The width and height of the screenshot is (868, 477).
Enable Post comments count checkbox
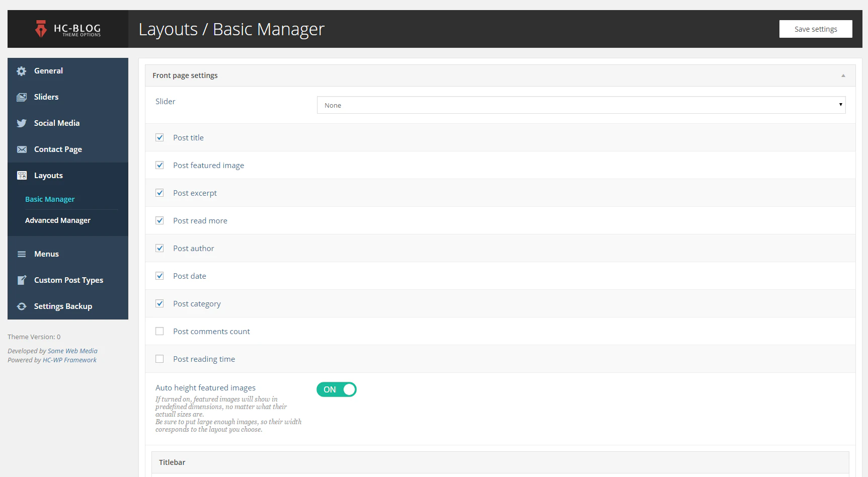(x=160, y=331)
